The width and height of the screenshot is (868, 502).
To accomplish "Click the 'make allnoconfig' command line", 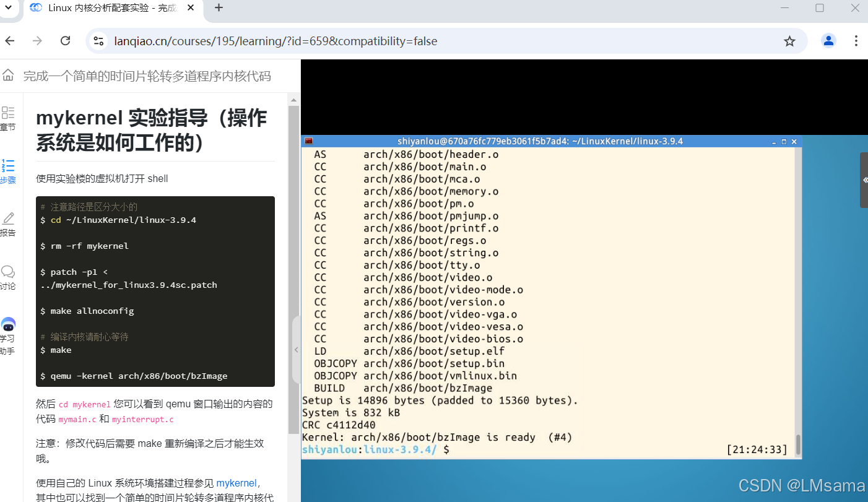I will pos(87,311).
